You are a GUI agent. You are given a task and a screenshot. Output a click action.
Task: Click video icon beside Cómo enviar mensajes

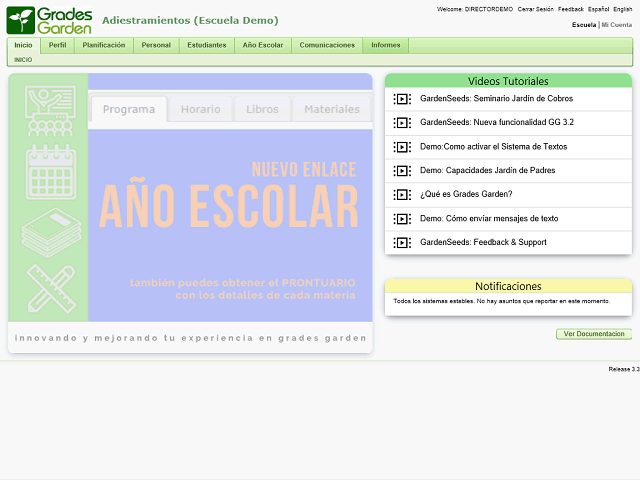click(x=402, y=219)
